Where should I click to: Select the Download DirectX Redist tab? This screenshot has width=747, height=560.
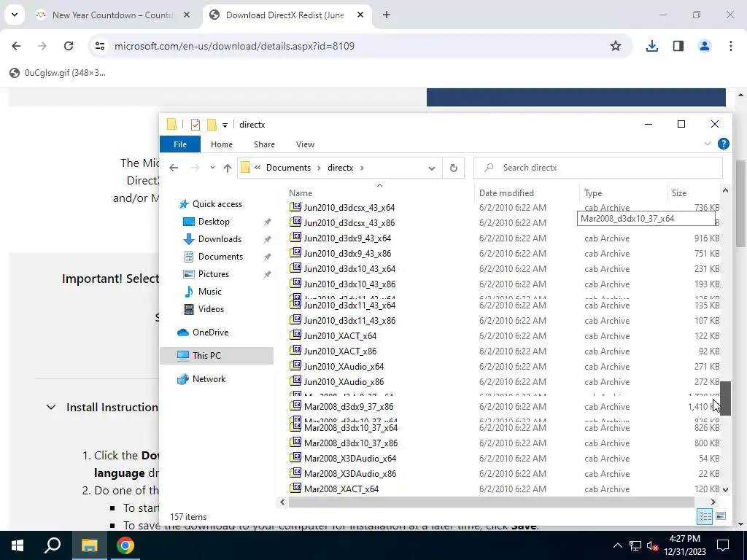click(285, 15)
